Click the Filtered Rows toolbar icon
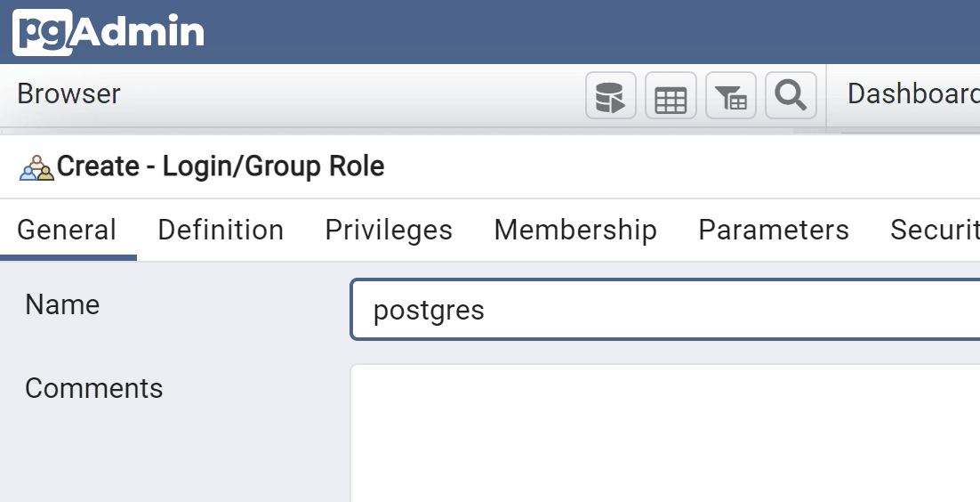 point(730,96)
